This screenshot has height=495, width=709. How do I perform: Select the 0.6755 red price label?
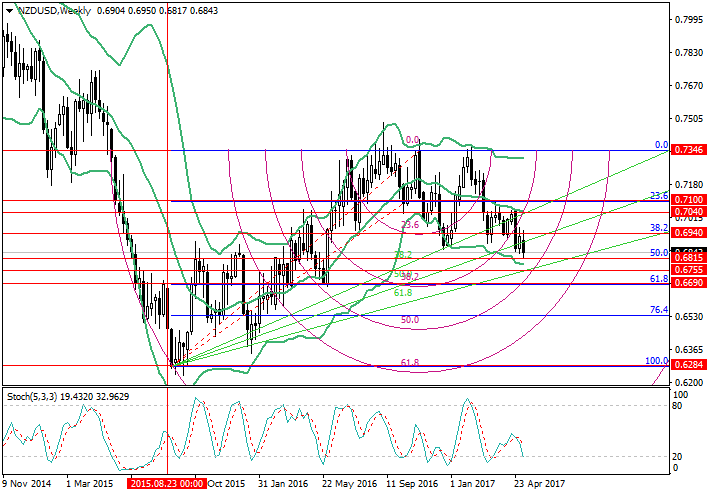point(689,270)
